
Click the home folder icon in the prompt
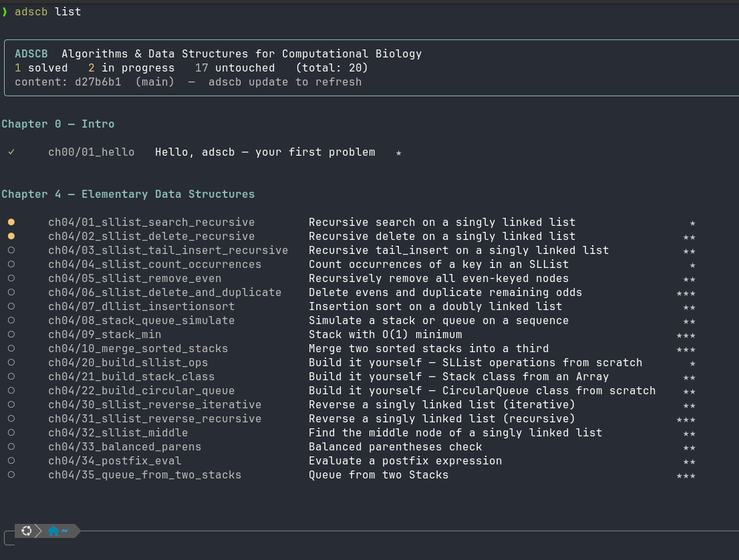pyautogui.click(x=53, y=531)
